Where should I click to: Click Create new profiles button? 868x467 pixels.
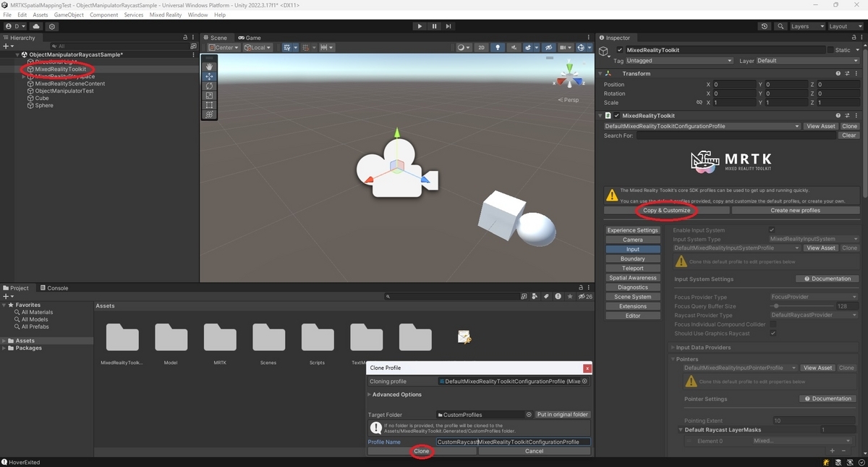click(x=795, y=210)
